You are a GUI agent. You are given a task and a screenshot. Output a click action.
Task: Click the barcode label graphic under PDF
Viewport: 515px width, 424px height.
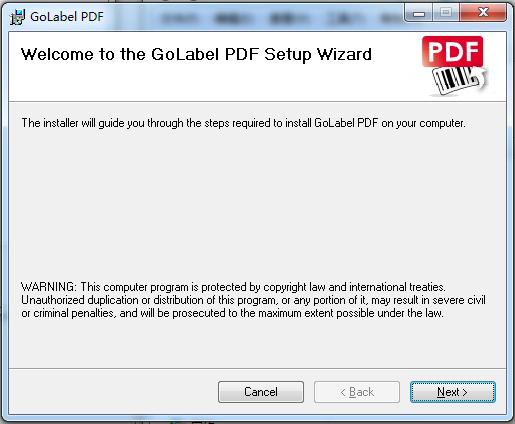click(x=455, y=80)
